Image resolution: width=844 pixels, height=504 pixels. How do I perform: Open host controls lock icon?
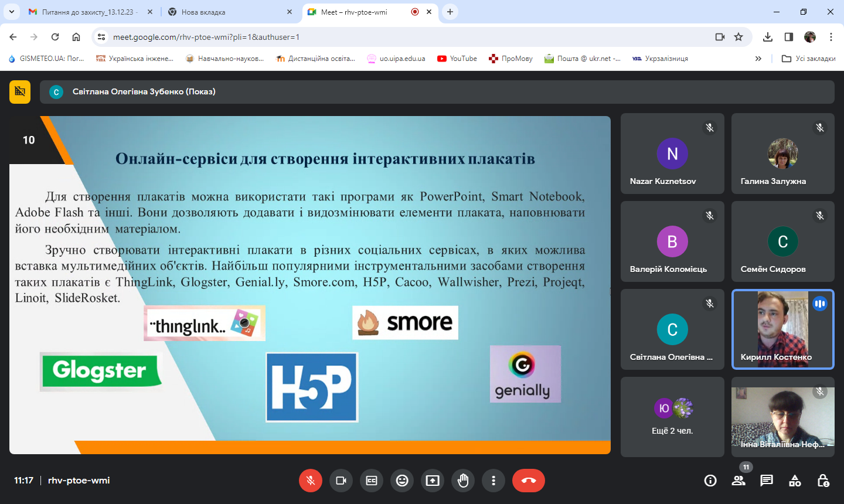[823, 481]
